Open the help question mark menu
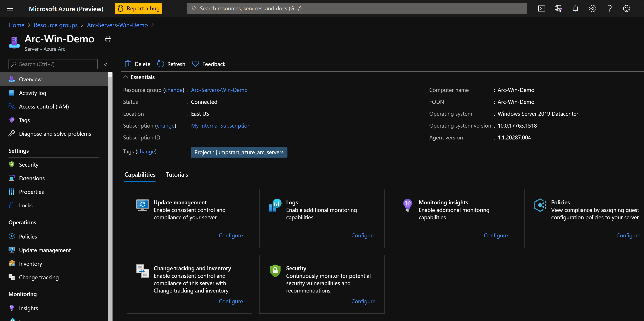The image size is (644, 321). click(x=609, y=8)
